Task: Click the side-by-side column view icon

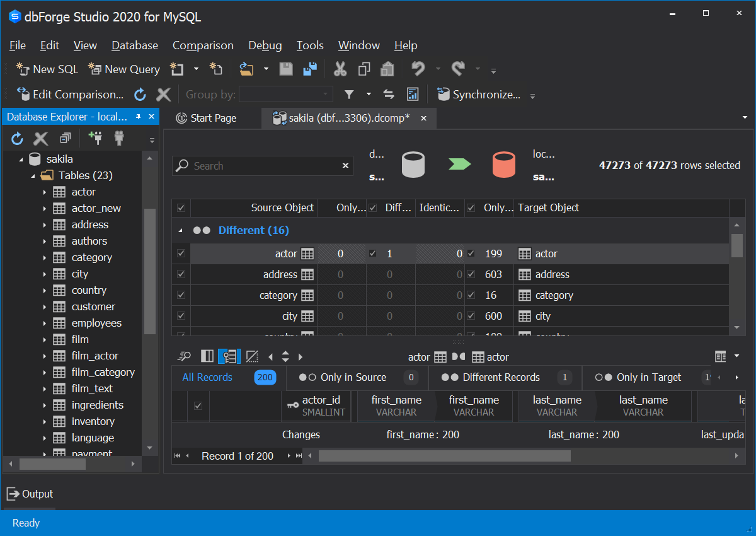Action: pyautogui.click(x=207, y=356)
